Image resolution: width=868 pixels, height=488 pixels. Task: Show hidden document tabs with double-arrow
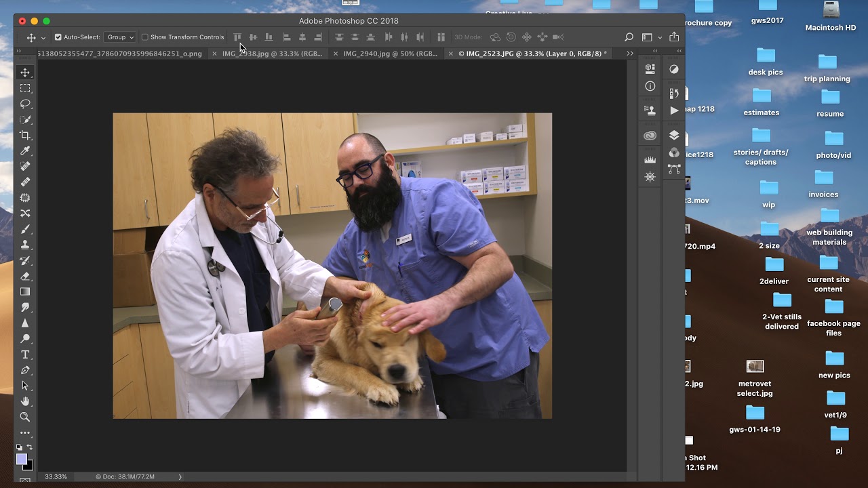pyautogui.click(x=630, y=54)
